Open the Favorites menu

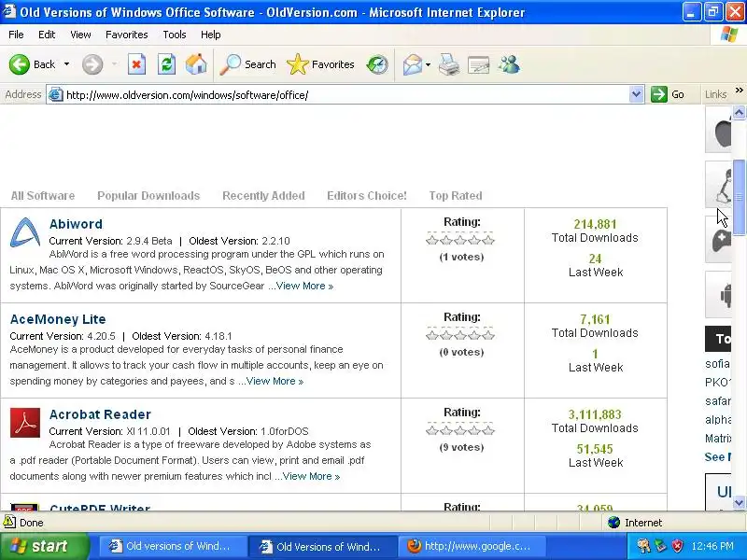coord(127,35)
